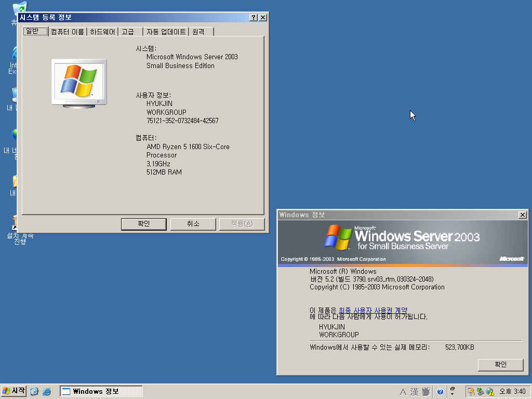Click the 최종 사용자 사용권 계약 link
532x399 pixels.
[x=373, y=311]
